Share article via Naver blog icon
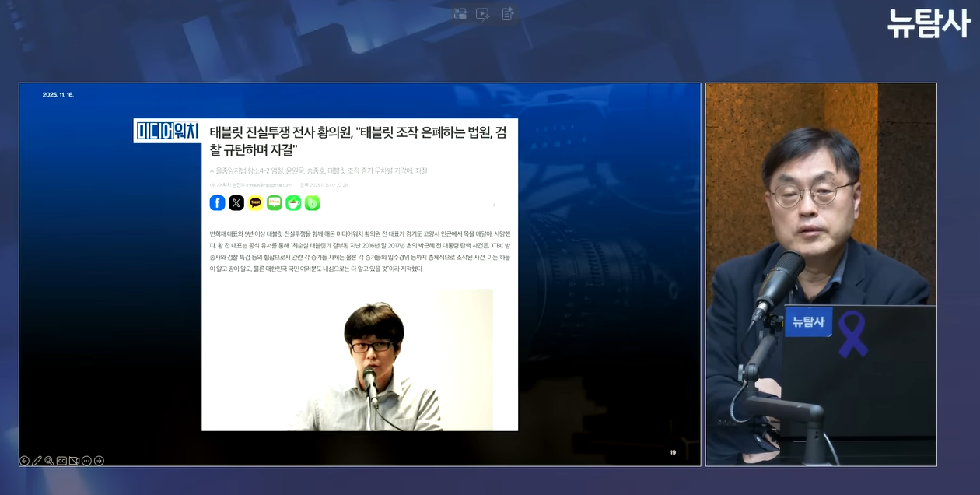The width and height of the screenshot is (980, 495). (x=275, y=203)
